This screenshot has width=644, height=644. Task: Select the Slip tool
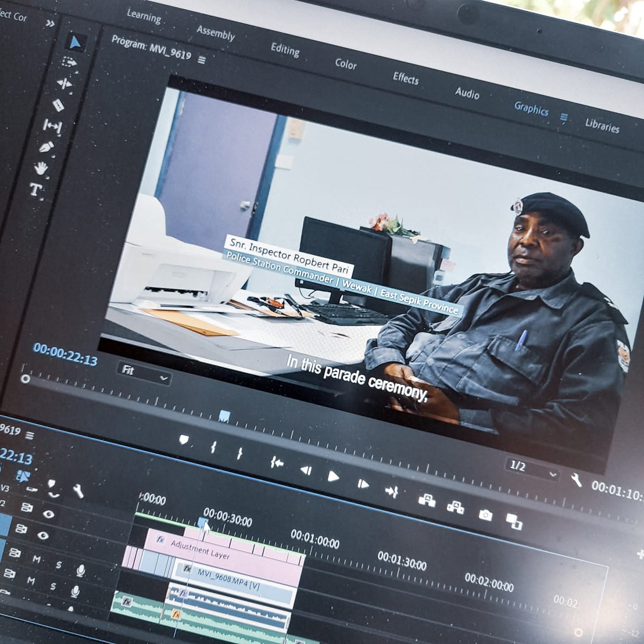point(52,126)
